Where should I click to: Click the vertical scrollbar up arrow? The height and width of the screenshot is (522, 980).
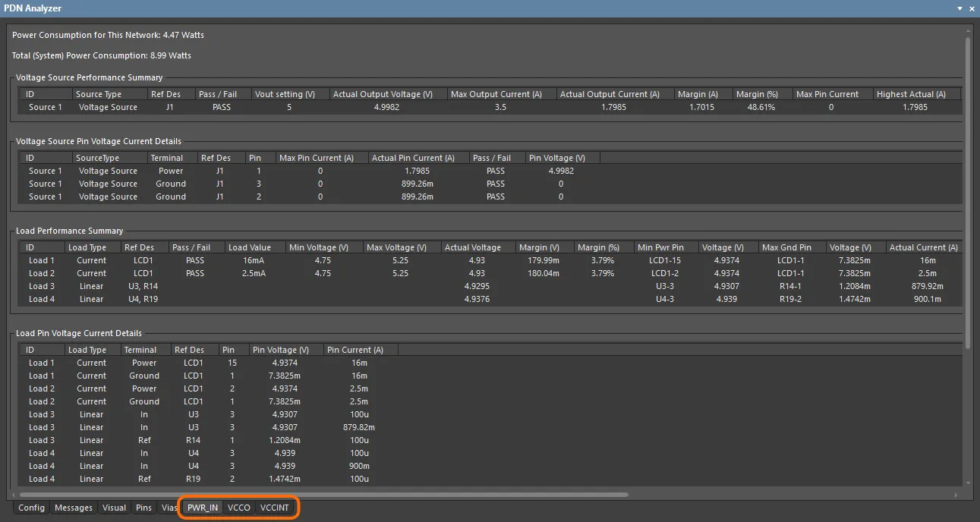(x=968, y=32)
